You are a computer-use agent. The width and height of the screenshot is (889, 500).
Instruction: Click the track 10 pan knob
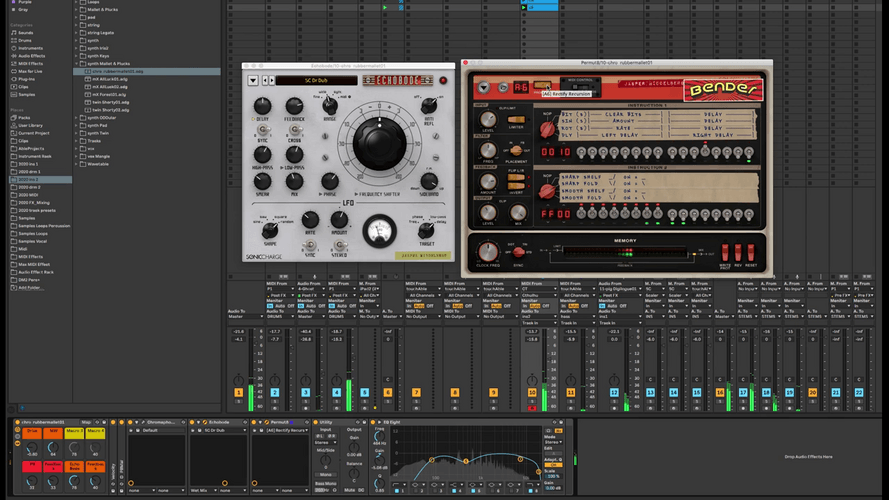[532, 380]
